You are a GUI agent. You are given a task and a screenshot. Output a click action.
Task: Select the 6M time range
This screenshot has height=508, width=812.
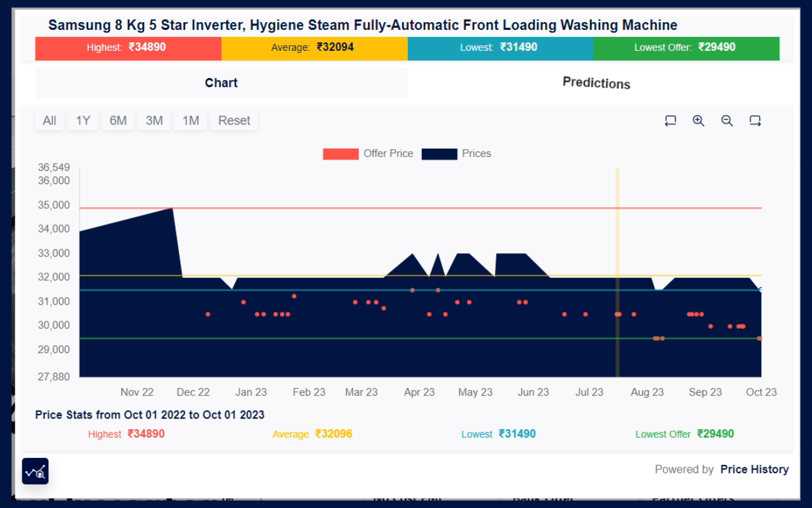pos(118,120)
